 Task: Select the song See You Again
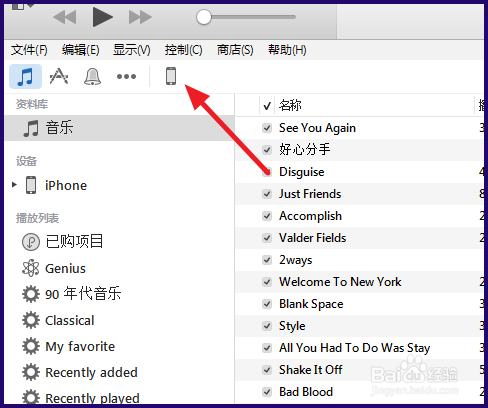(317, 128)
